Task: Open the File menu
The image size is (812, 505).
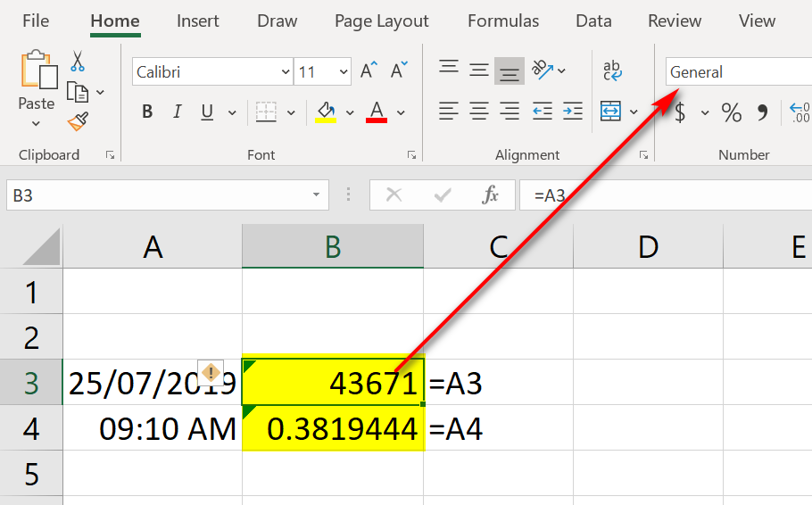Action: [36, 21]
